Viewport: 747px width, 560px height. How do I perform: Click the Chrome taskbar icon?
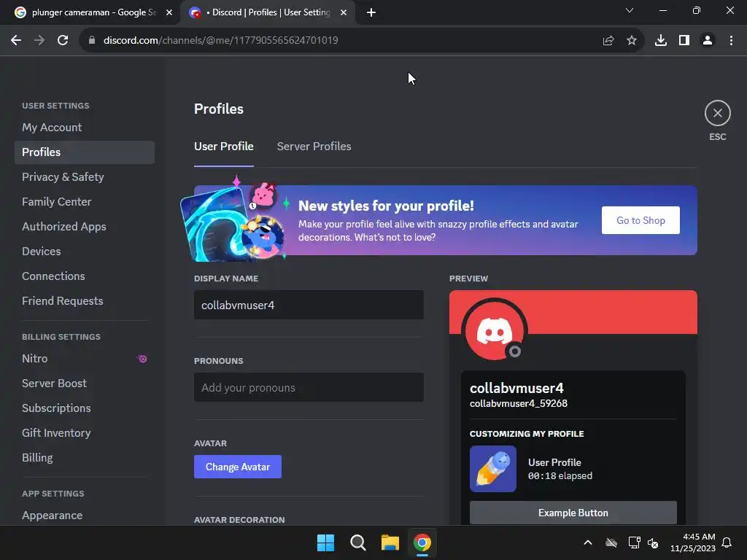[x=422, y=542]
